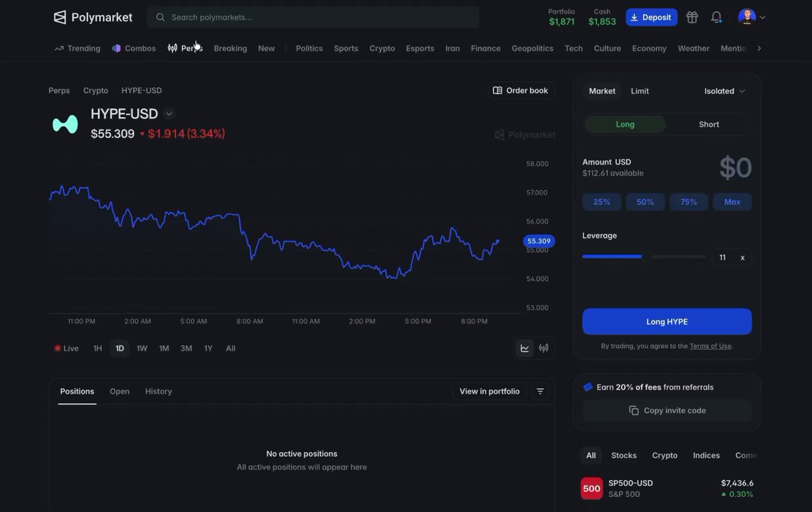
Task: Open the New category
Action: click(x=267, y=48)
